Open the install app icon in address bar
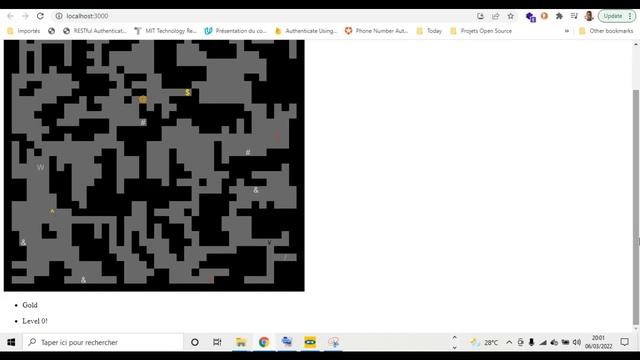The width and height of the screenshot is (640, 360). pyautogui.click(x=480, y=16)
